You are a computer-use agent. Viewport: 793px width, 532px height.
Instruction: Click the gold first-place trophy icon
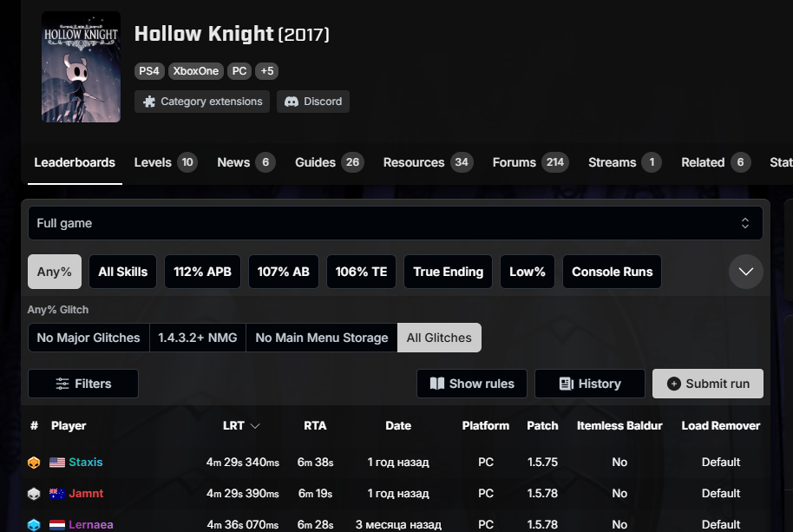pos(34,463)
